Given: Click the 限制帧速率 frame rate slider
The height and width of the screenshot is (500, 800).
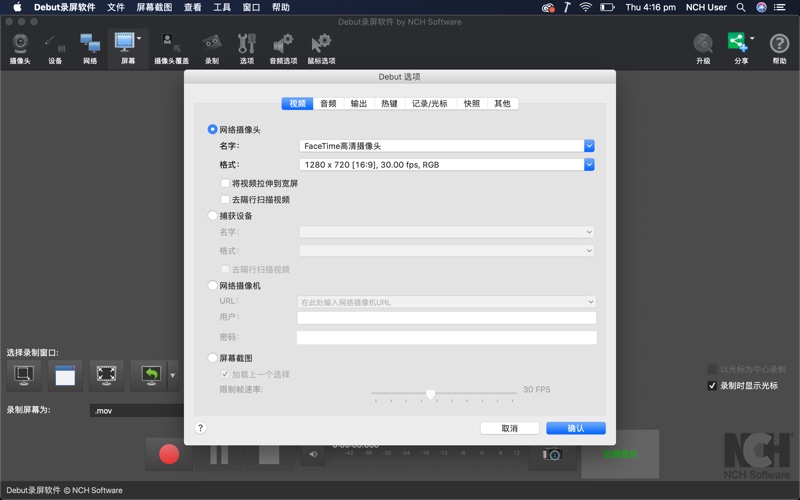Looking at the screenshot, I should (x=430, y=395).
